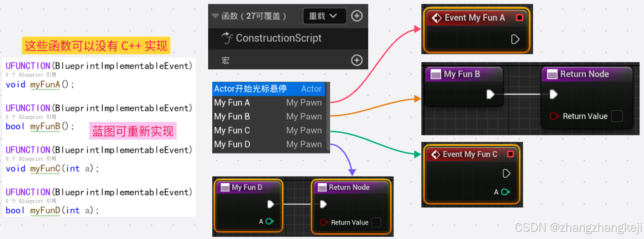Image resolution: width=644 pixels, height=239 pixels.
Task: Click Blueprint 引用 link above myFunA
Action: point(31,75)
